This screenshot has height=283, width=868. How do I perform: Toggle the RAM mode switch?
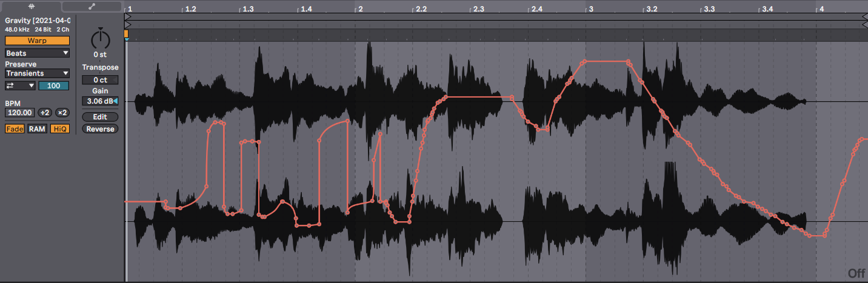pos(37,129)
